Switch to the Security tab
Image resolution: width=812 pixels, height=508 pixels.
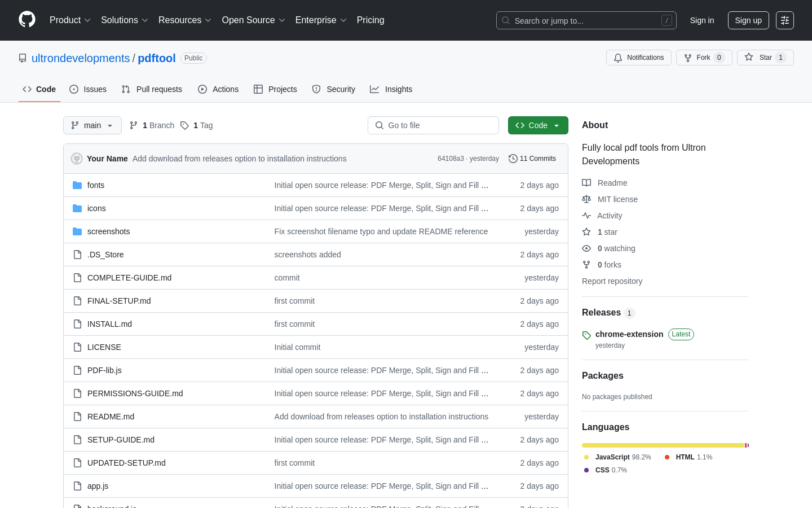(334, 89)
